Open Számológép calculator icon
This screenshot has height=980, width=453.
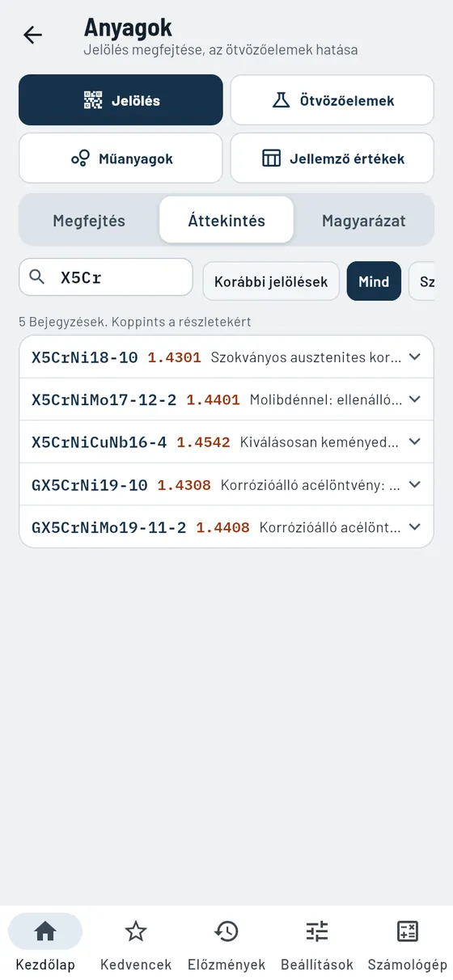408,931
